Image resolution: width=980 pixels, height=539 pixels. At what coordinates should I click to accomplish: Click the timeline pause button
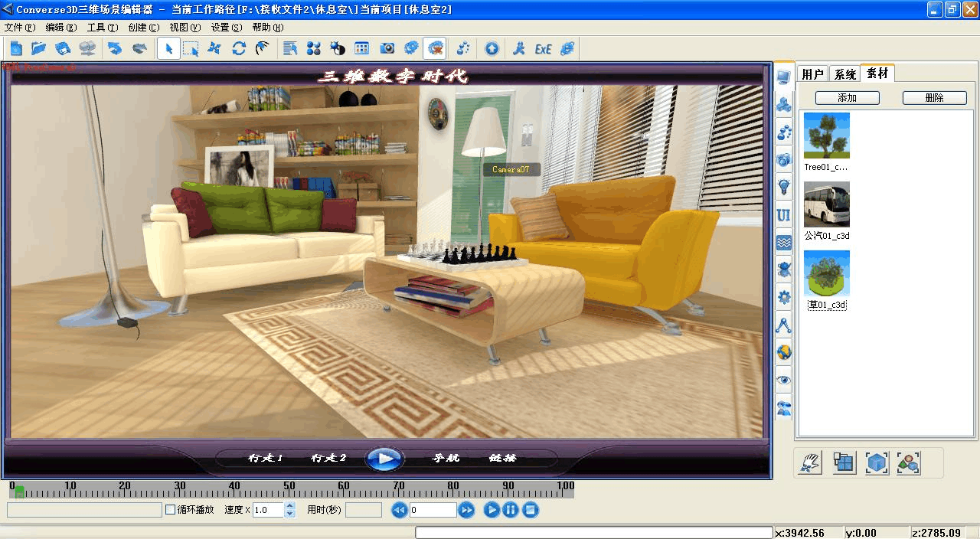point(511,510)
